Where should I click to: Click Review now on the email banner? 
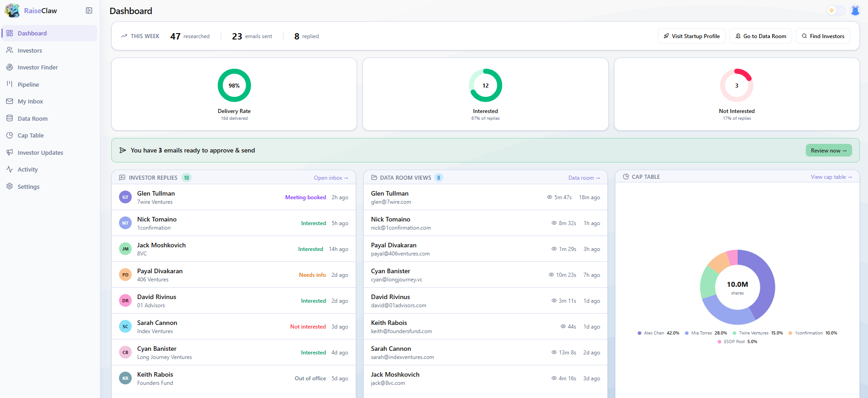(828, 150)
